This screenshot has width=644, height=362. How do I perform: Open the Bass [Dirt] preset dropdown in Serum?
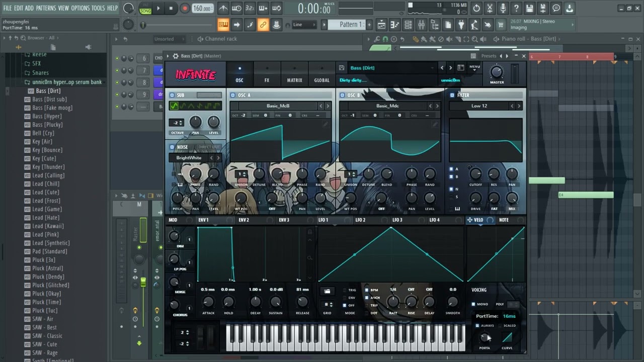(391, 68)
